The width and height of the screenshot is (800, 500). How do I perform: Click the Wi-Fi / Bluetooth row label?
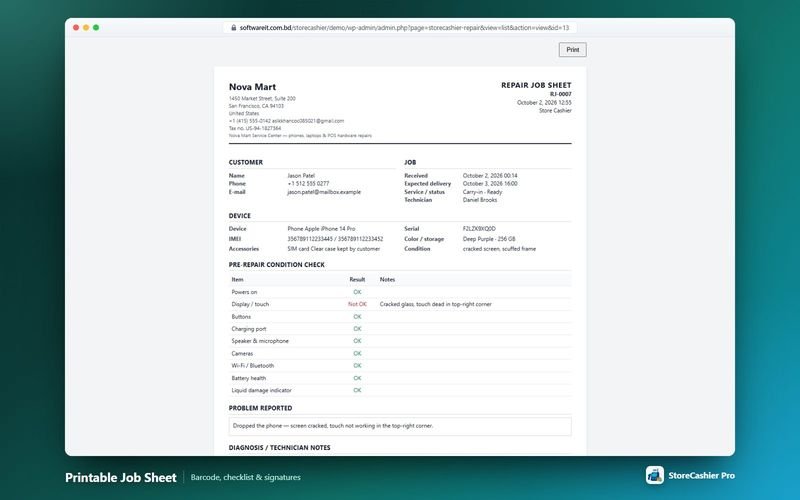253,366
